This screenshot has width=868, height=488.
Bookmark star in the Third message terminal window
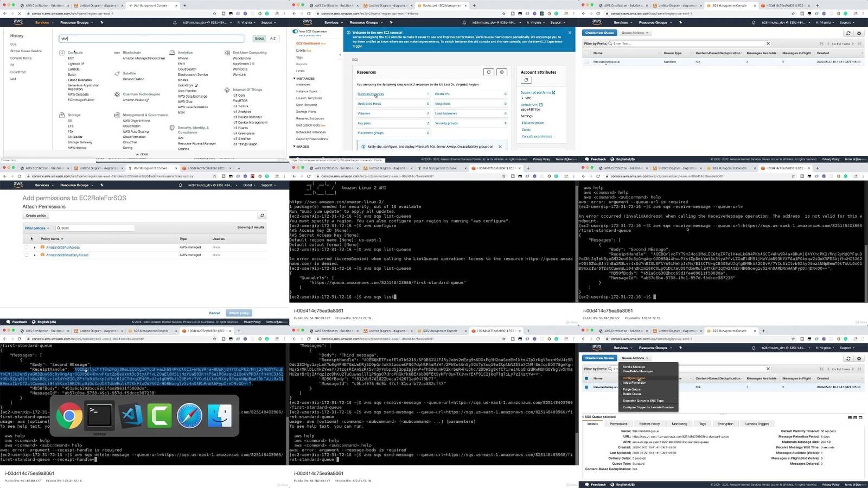[504, 339]
